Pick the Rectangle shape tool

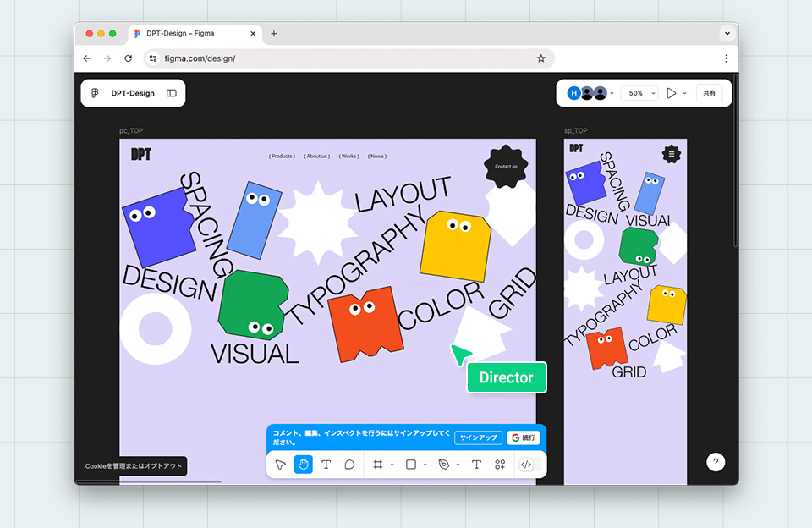coord(411,465)
